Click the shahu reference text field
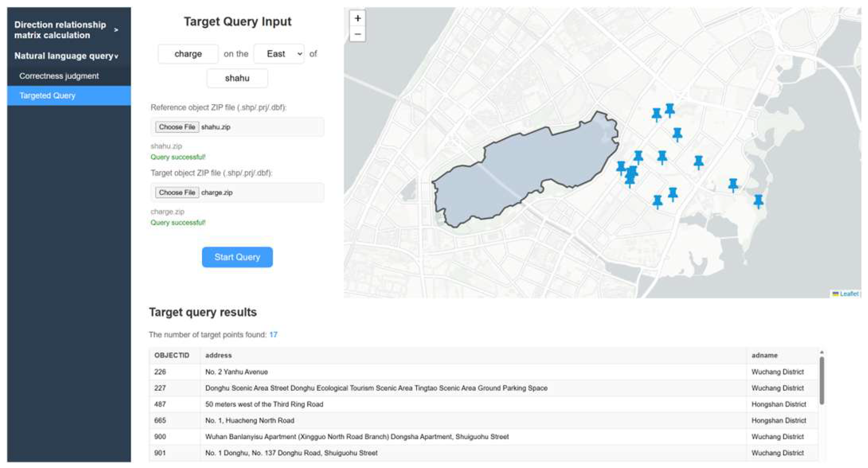This screenshot has width=868, height=468. [x=237, y=78]
